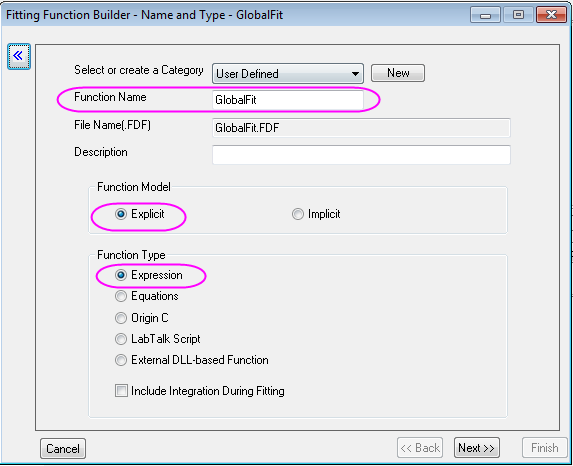Collapse the panel with double-chevron icon
The height and width of the screenshot is (466, 573).
19,56
